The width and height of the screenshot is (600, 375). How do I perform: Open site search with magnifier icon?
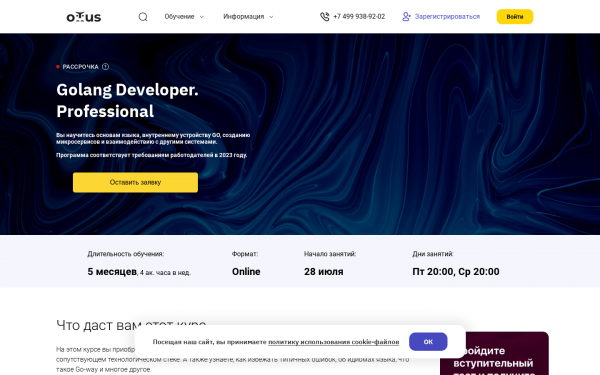143,17
